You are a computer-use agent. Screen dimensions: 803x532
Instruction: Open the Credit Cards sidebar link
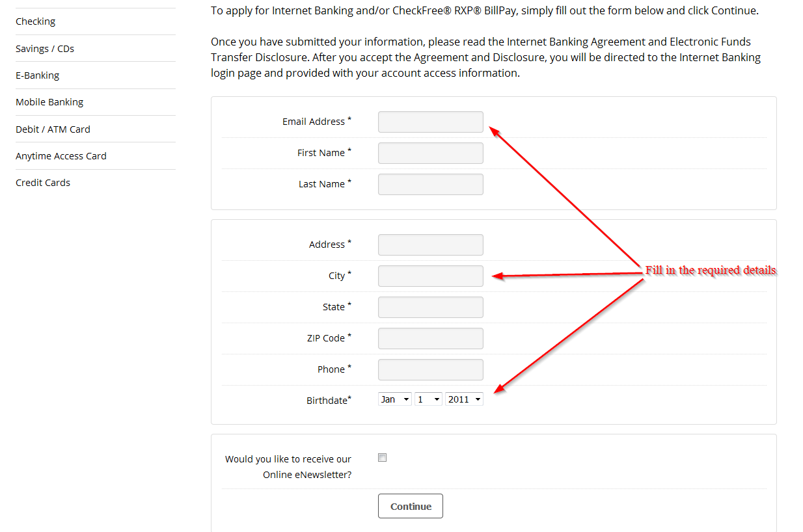click(x=43, y=183)
